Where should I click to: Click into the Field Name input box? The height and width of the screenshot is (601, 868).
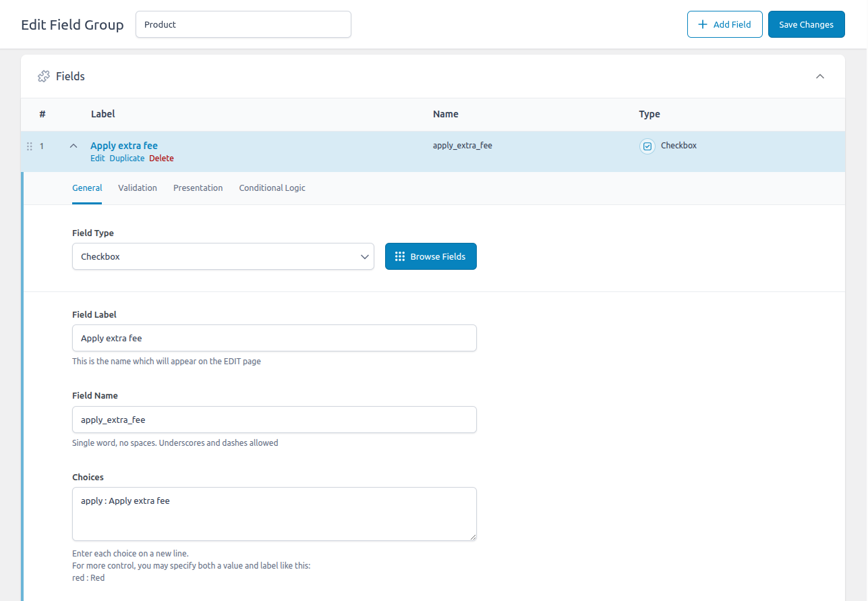(x=274, y=420)
